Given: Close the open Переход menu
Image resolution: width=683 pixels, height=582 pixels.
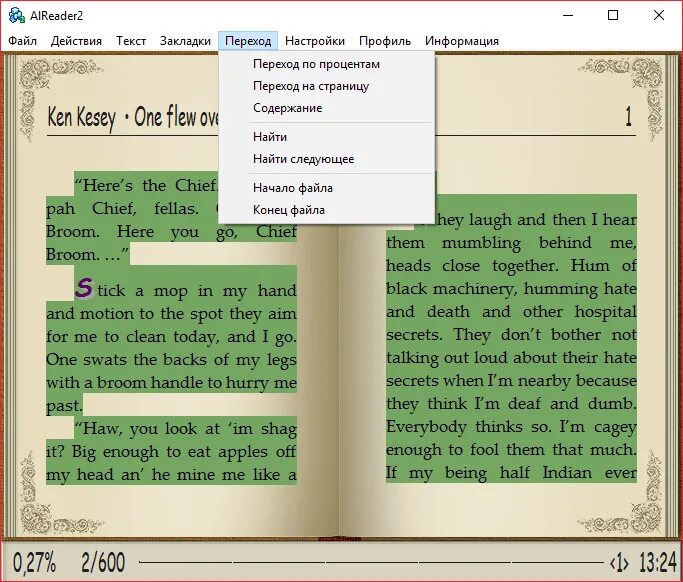Looking at the screenshot, I should click(248, 41).
